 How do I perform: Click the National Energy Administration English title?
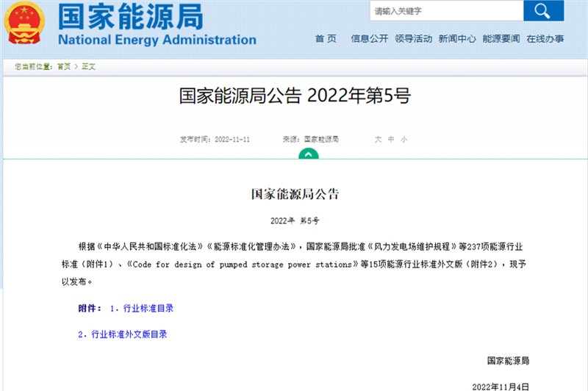pos(157,40)
